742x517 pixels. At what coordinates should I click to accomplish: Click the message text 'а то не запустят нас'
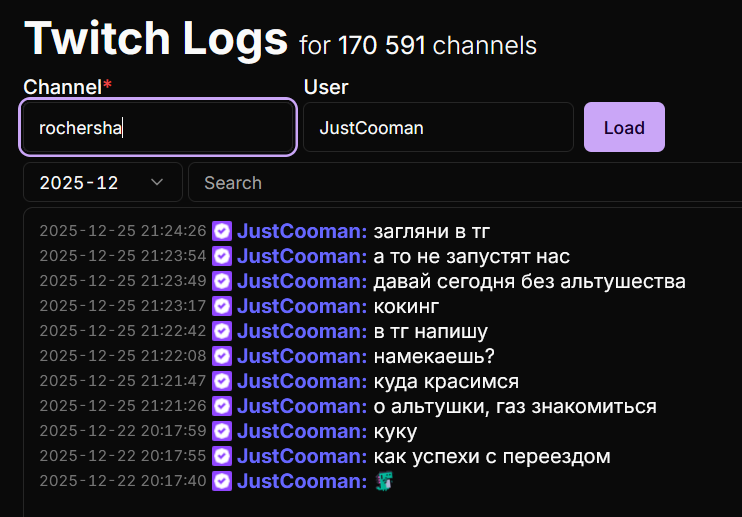click(472, 257)
